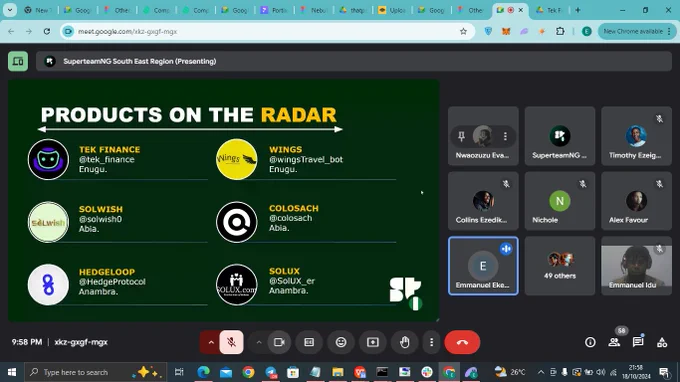This screenshot has width=680, height=382.
Task: Switch to the thatp Drive tab
Action: (353, 10)
